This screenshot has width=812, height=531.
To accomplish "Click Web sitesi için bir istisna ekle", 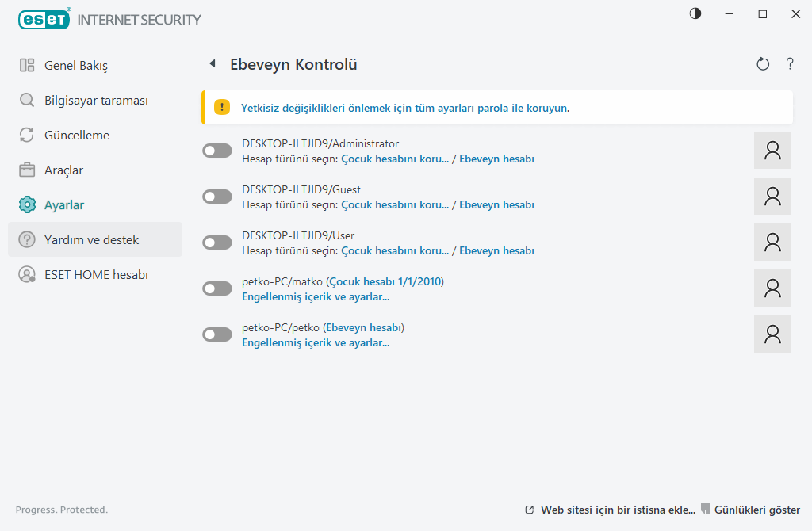I will (618, 510).
